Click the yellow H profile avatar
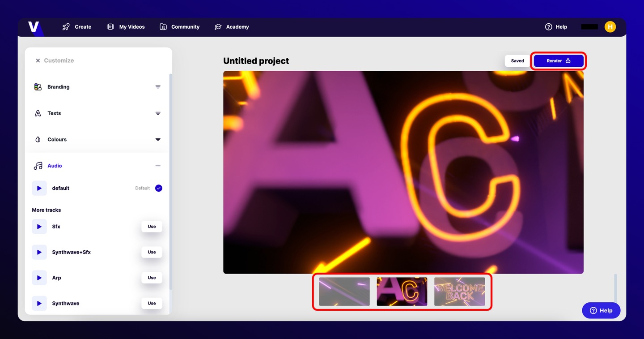This screenshot has height=339, width=644. point(610,27)
